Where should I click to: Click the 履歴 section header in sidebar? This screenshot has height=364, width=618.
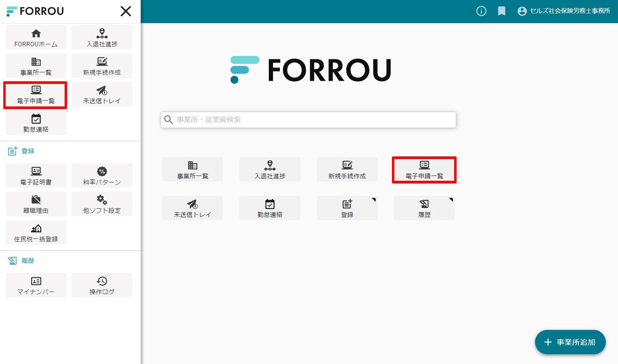tap(21, 260)
